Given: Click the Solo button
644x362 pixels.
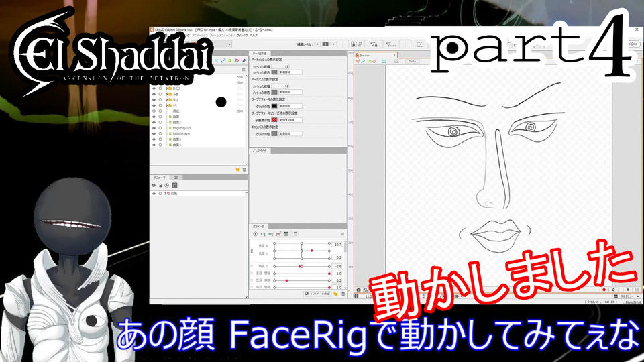Looking at the screenshot, I should point(413,61).
